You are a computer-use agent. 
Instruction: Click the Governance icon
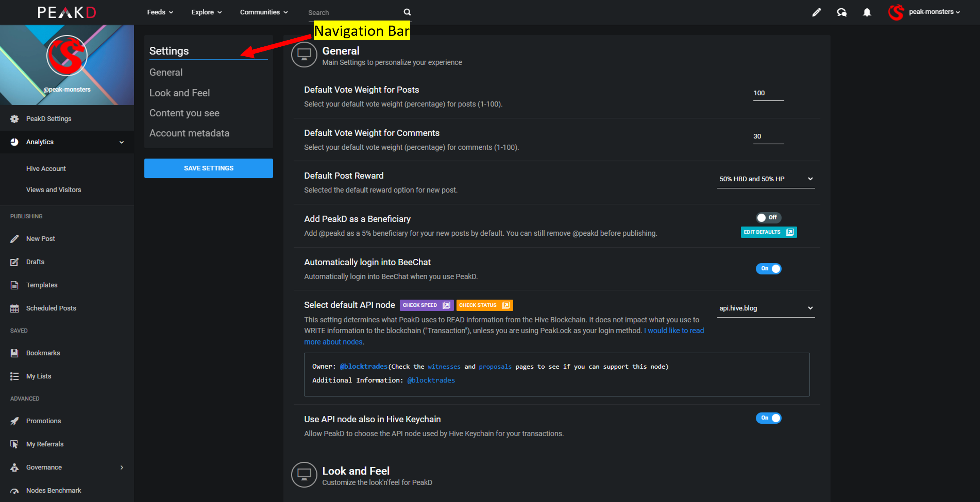click(14, 467)
